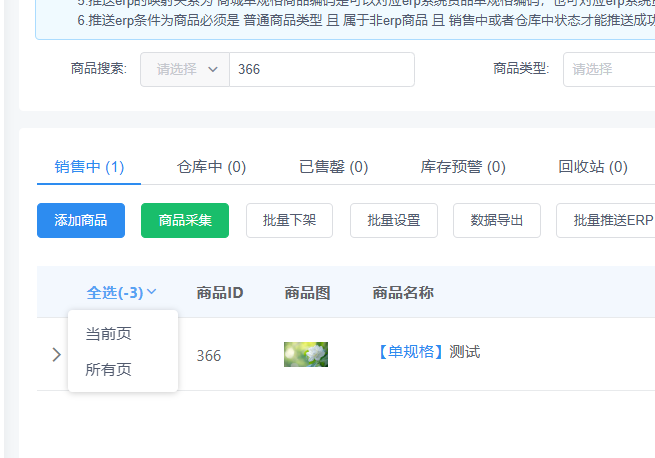Viewport: 655px width, 458px height.
Task: Switch to the 仓库中 (0) tab
Action: pos(211,166)
